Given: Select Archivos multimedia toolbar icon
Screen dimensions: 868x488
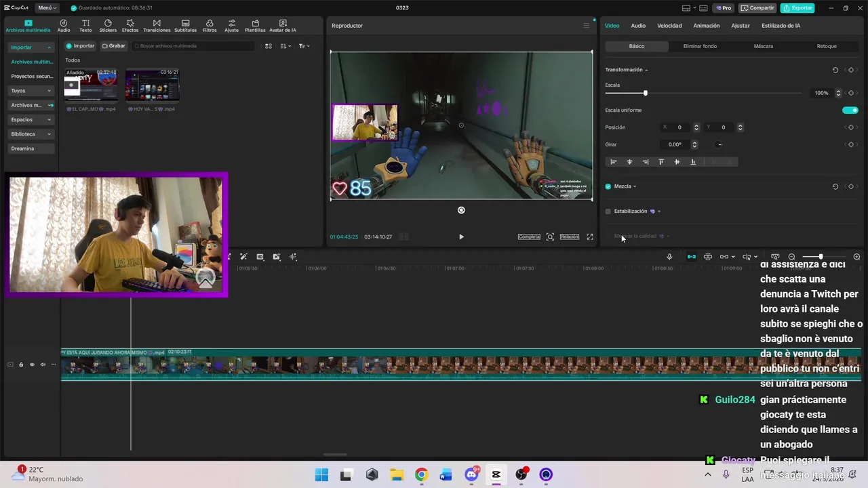Looking at the screenshot, I should tap(28, 26).
